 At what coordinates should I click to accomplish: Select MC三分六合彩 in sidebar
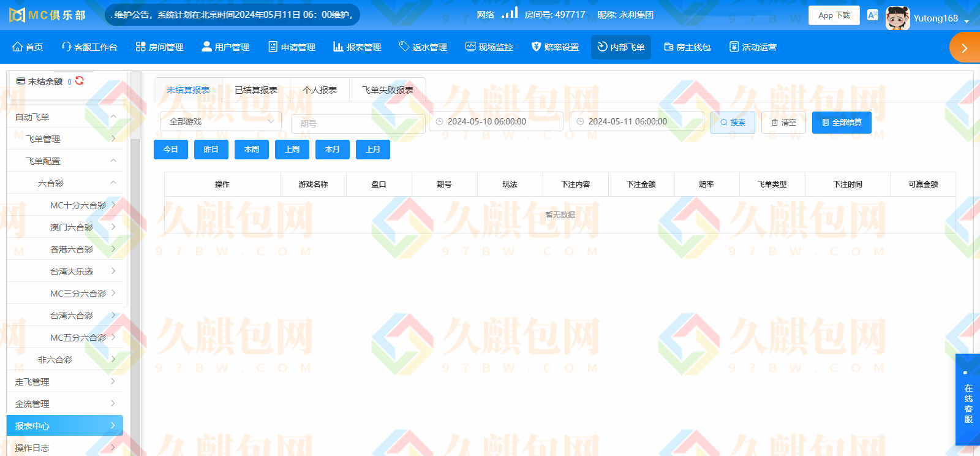[65, 294]
